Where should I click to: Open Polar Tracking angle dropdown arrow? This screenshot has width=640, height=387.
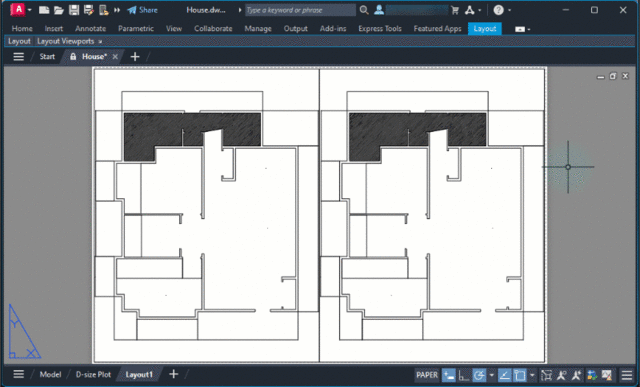(x=491, y=375)
